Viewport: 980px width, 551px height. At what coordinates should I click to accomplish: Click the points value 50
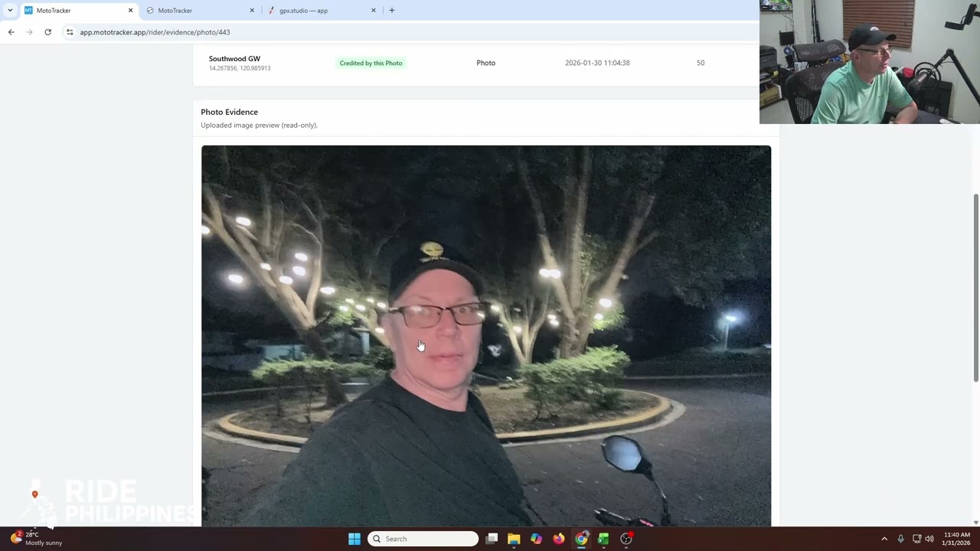(701, 63)
